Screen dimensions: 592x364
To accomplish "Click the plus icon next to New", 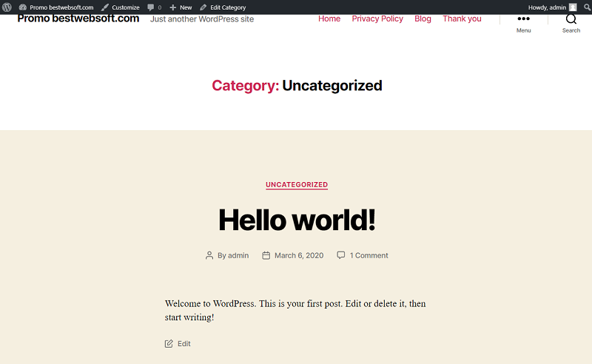I will tap(173, 7).
